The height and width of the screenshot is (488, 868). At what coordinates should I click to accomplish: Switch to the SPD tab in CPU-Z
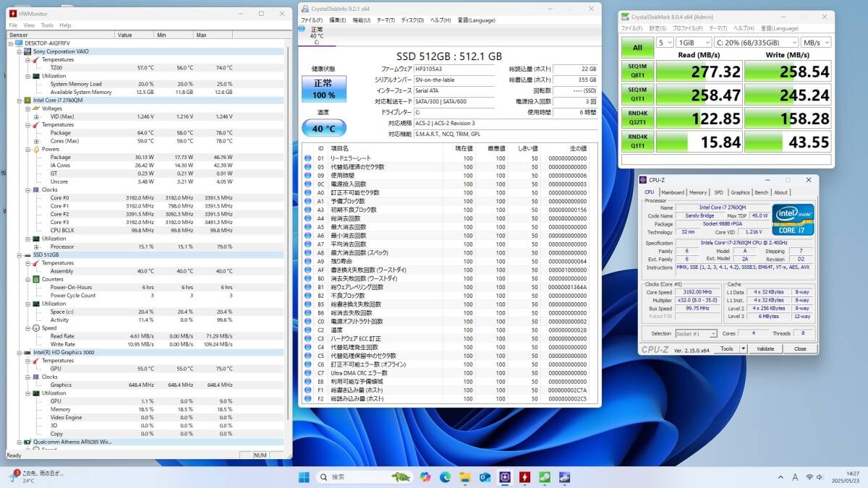click(x=718, y=192)
